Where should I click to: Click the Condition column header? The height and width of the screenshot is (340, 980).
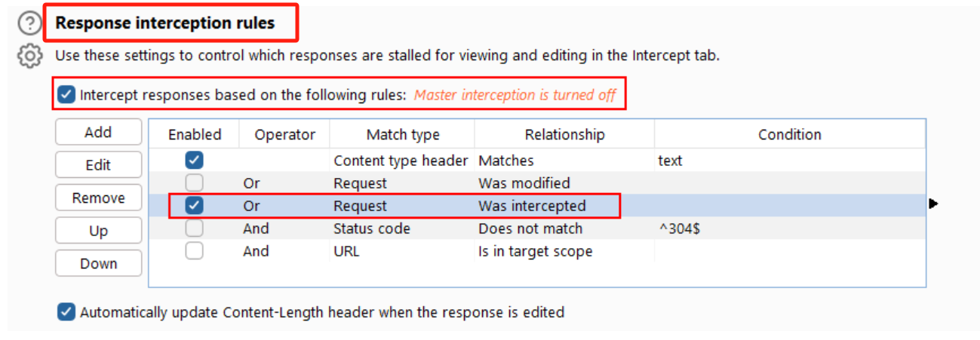pyautogui.click(x=789, y=135)
